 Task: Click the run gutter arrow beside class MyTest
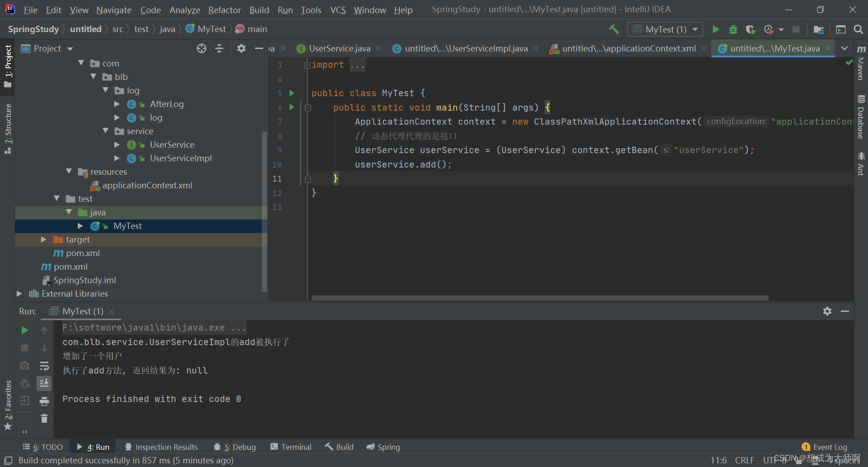[x=292, y=93]
